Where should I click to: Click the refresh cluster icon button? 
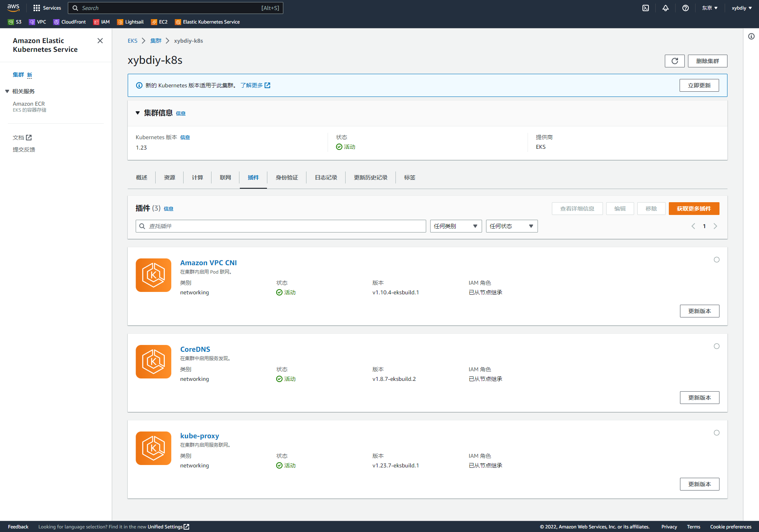coord(675,61)
